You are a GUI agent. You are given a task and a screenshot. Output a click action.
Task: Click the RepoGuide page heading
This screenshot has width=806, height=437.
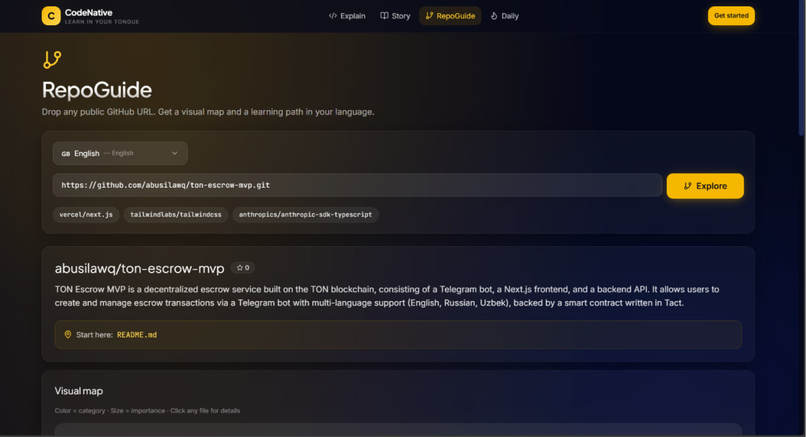pyautogui.click(x=97, y=90)
